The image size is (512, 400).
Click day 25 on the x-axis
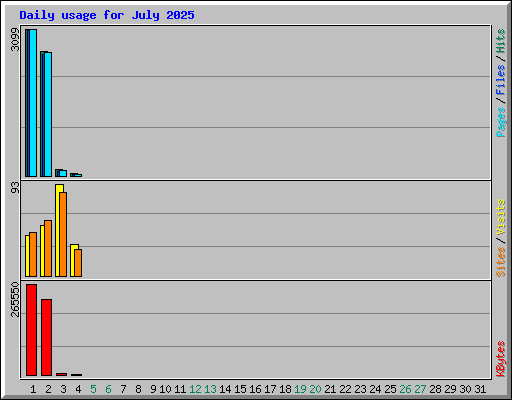tap(390, 389)
